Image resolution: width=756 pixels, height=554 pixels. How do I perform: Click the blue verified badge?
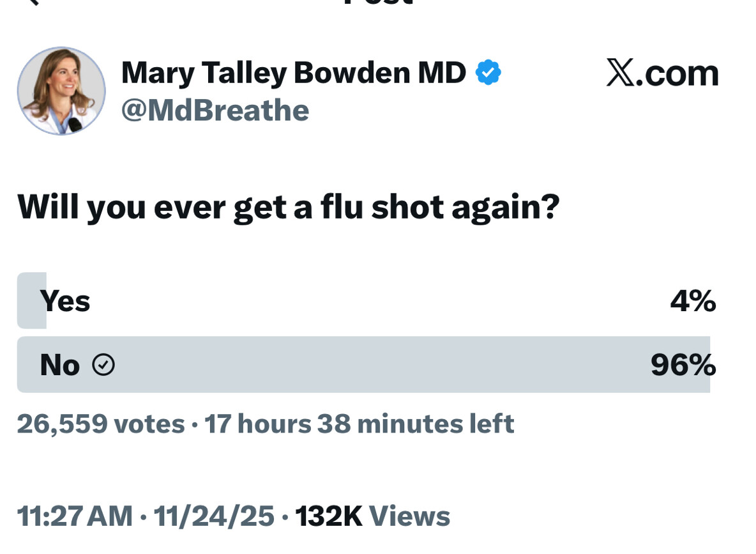[488, 73]
